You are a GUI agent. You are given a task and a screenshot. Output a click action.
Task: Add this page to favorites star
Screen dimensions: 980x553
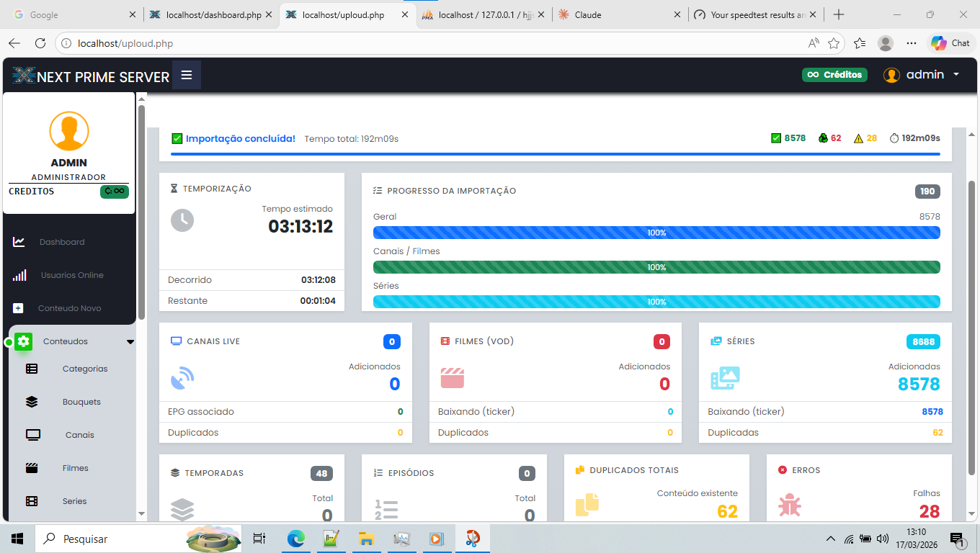point(834,43)
